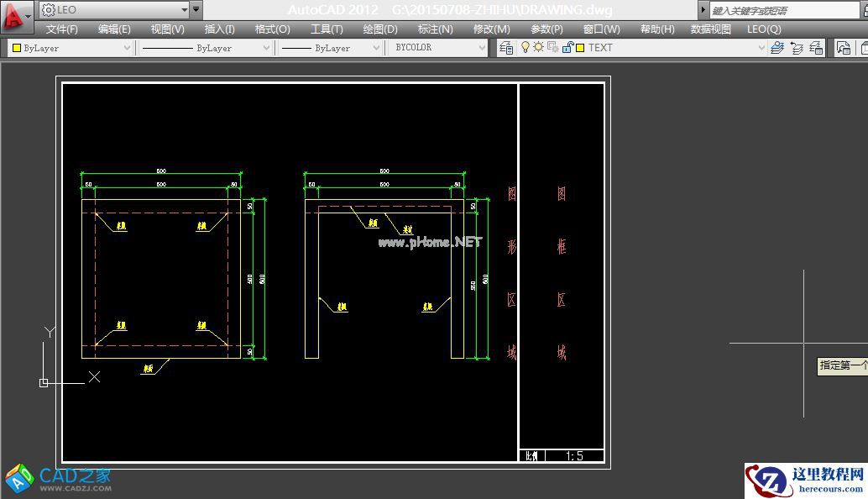Image resolution: width=868 pixels, height=499 pixels.
Task: Toggle the padlock on the TEXT layer
Action: [567, 48]
